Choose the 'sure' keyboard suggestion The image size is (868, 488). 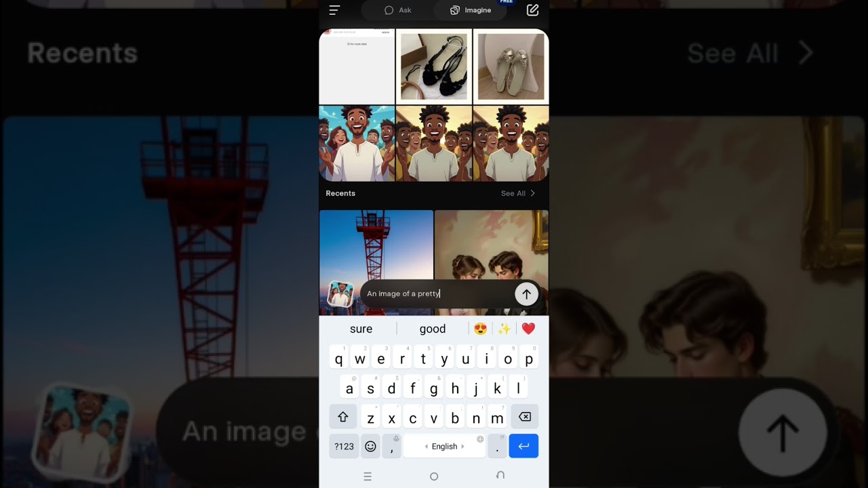tap(361, 329)
